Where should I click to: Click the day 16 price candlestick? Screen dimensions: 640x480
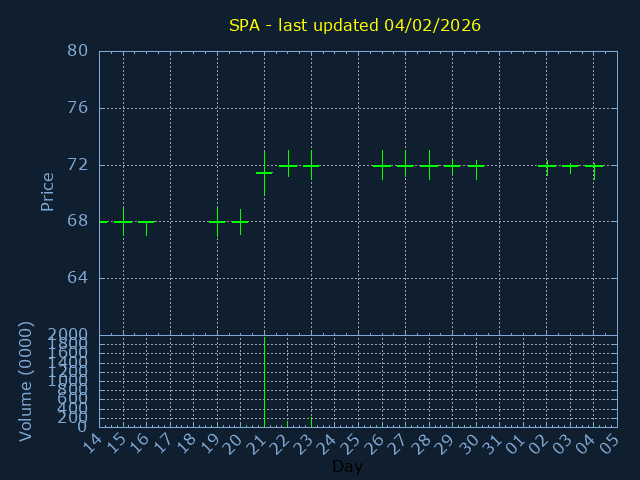(x=146, y=223)
